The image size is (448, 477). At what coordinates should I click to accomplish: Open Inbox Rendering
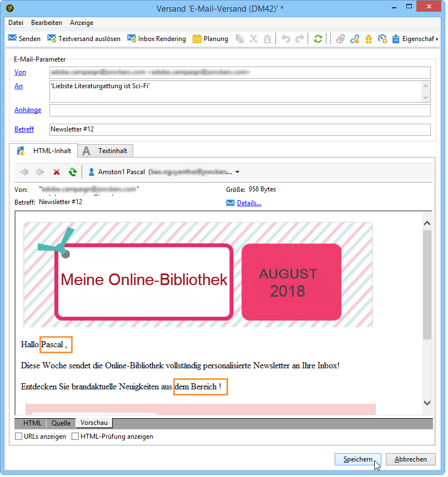(x=157, y=39)
